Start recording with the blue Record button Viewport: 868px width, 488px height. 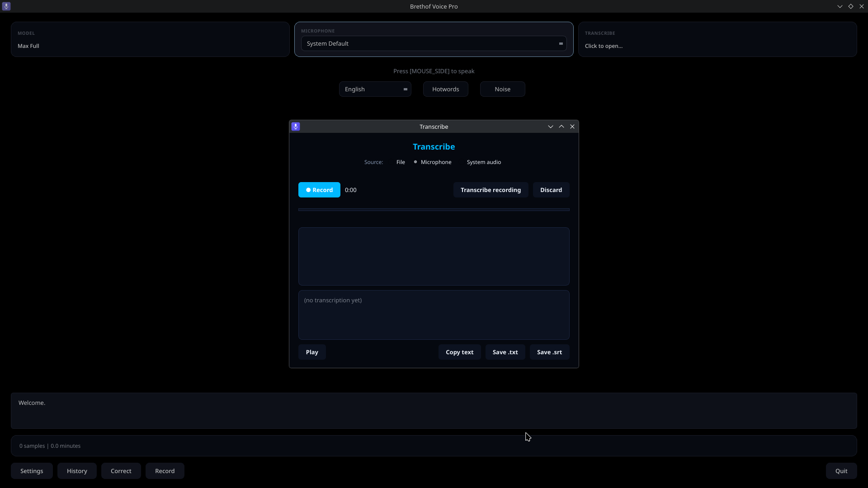pos(319,190)
